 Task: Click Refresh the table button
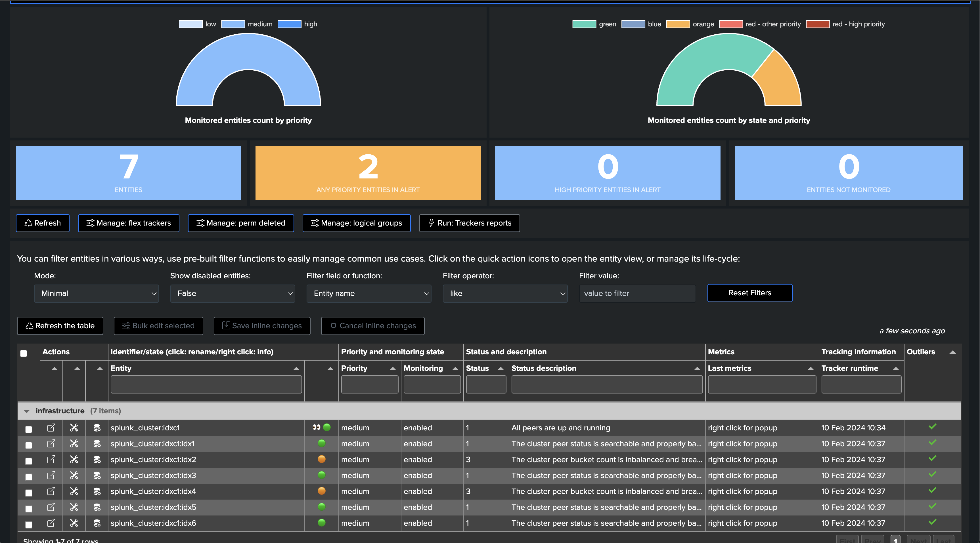pyautogui.click(x=60, y=326)
